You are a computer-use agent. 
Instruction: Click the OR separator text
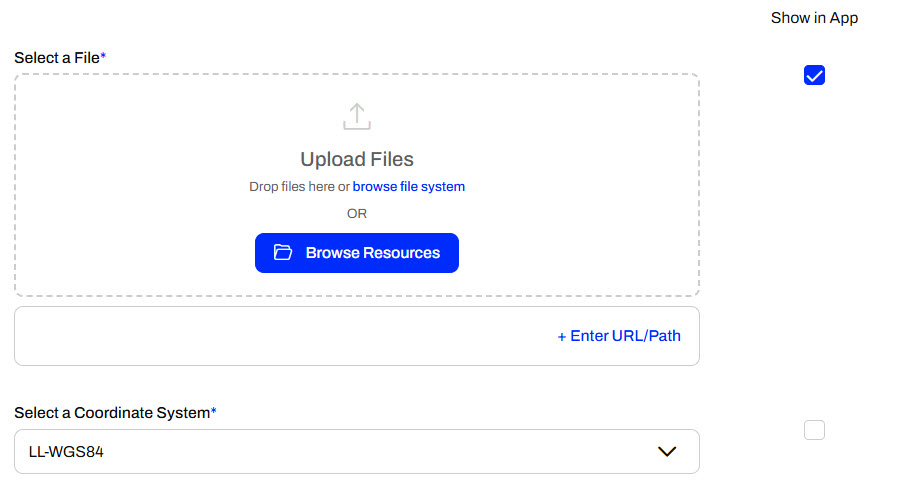point(356,213)
